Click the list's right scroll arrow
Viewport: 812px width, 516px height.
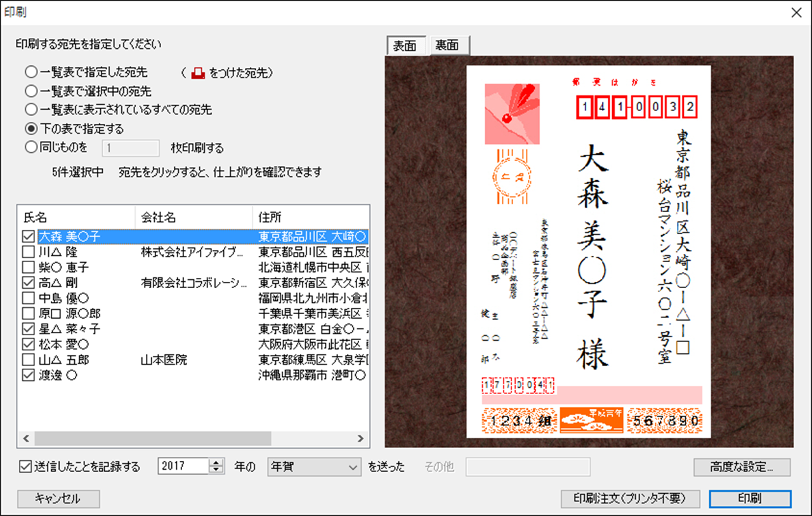[x=360, y=439]
